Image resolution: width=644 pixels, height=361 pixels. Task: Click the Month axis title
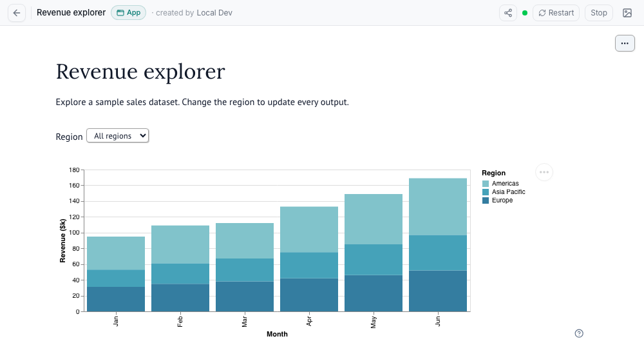click(x=277, y=334)
